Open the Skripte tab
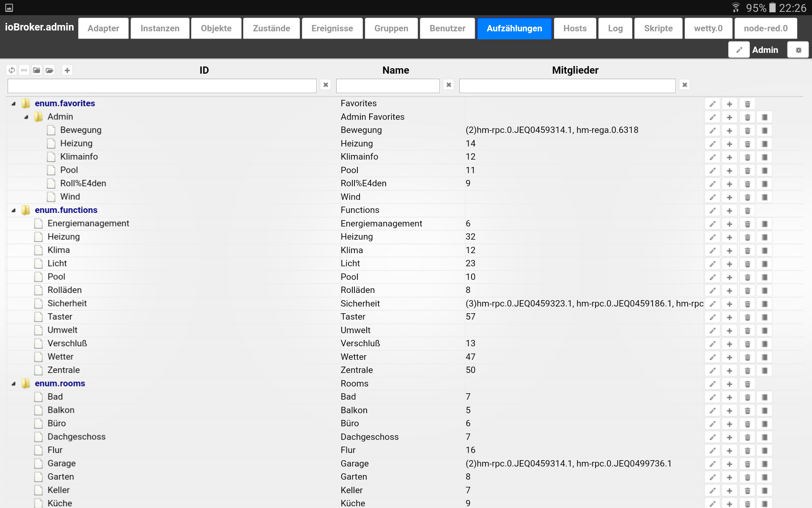 [x=658, y=28]
